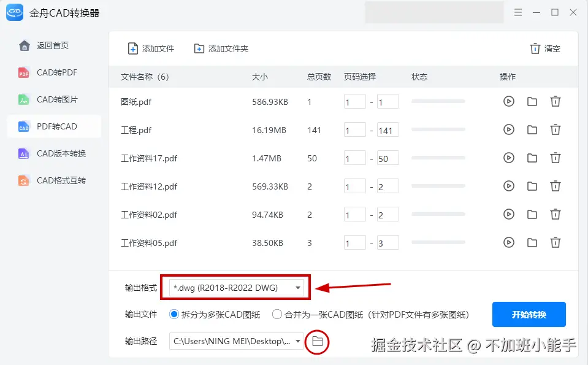This screenshot has width=588, height=365.
Task: Click start page field for 工程.pdf
Action: [355, 130]
